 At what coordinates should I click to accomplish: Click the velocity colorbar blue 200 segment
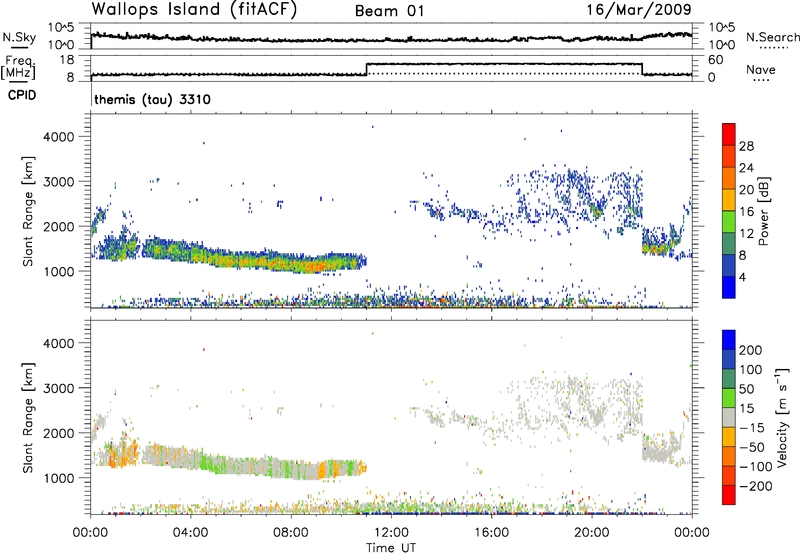tap(729, 340)
